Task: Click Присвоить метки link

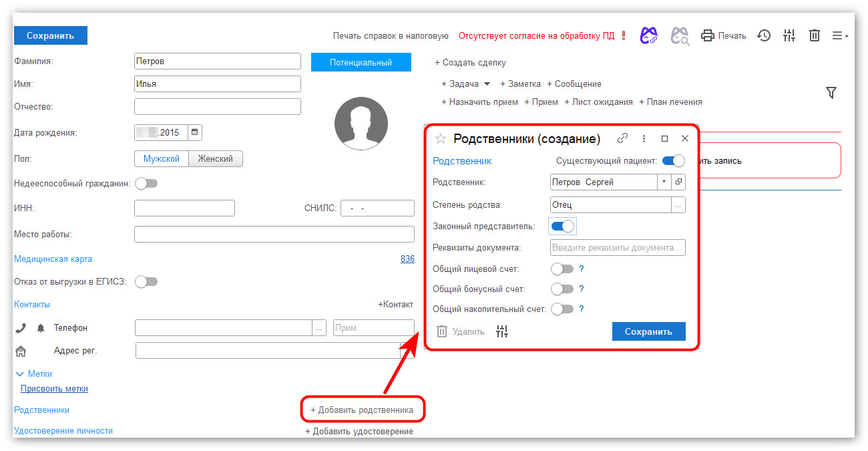Action: click(x=54, y=389)
